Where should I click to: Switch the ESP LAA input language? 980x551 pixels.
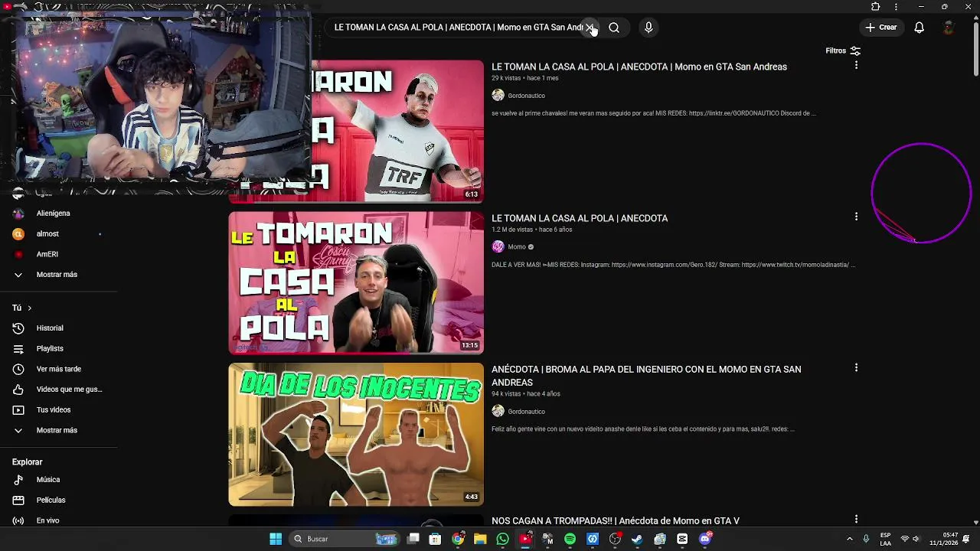885,539
